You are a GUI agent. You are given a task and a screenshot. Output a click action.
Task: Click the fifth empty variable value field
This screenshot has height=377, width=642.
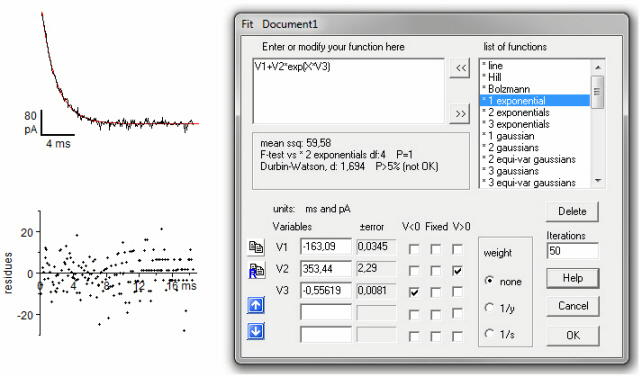click(326, 334)
